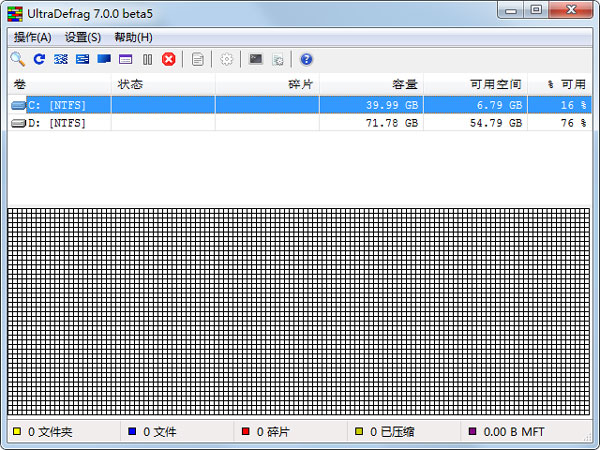Click the '0 文件夹' status bar text
This screenshot has height=450, width=600.
[50, 432]
